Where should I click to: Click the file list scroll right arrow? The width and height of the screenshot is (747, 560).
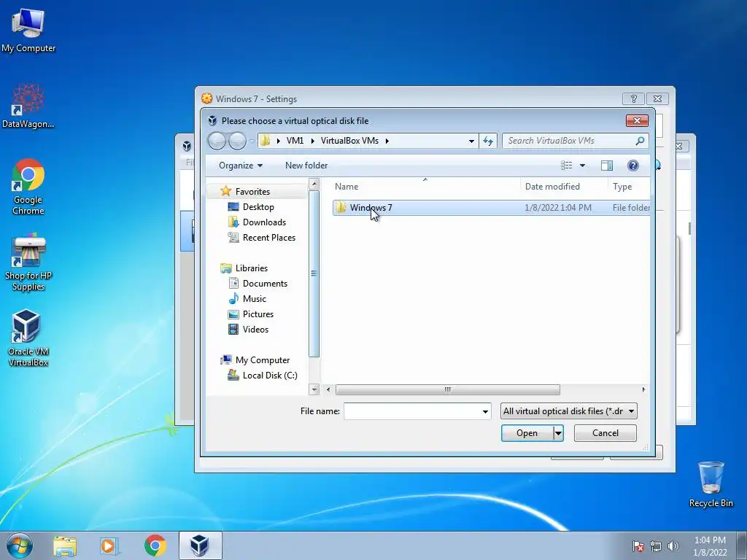coord(643,389)
